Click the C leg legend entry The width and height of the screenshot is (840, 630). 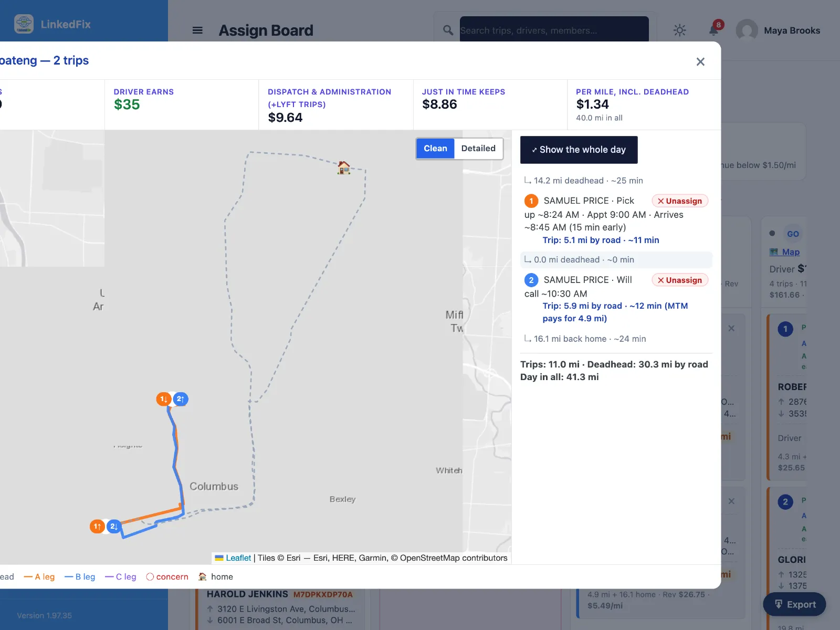121,577
